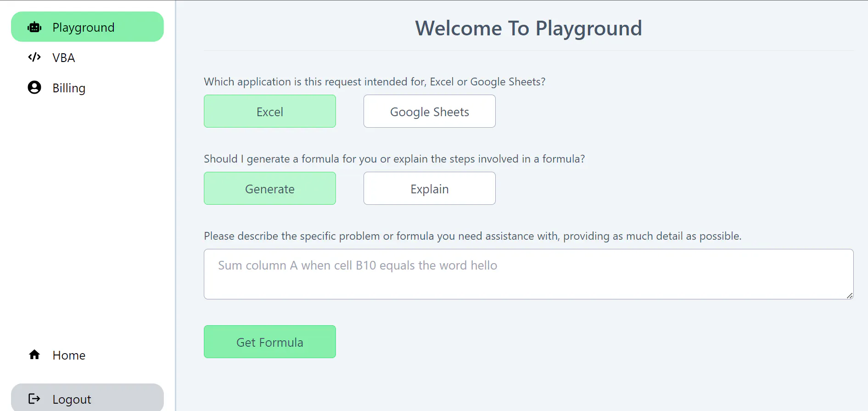This screenshot has height=411, width=868.
Task: Click the sign-out arrow icon beside Logout
Action: pos(34,399)
